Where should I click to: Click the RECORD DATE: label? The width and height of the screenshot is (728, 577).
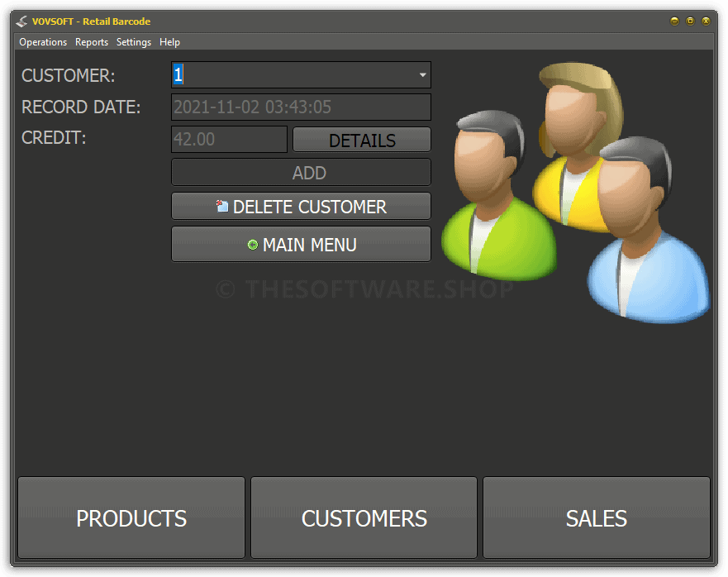(x=81, y=107)
